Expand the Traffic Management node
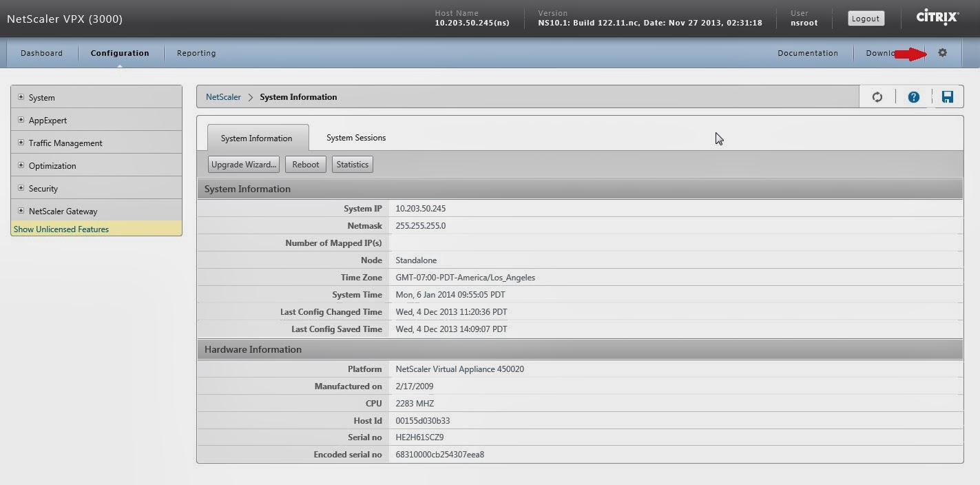The width and height of the screenshot is (980, 485). [21, 143]
